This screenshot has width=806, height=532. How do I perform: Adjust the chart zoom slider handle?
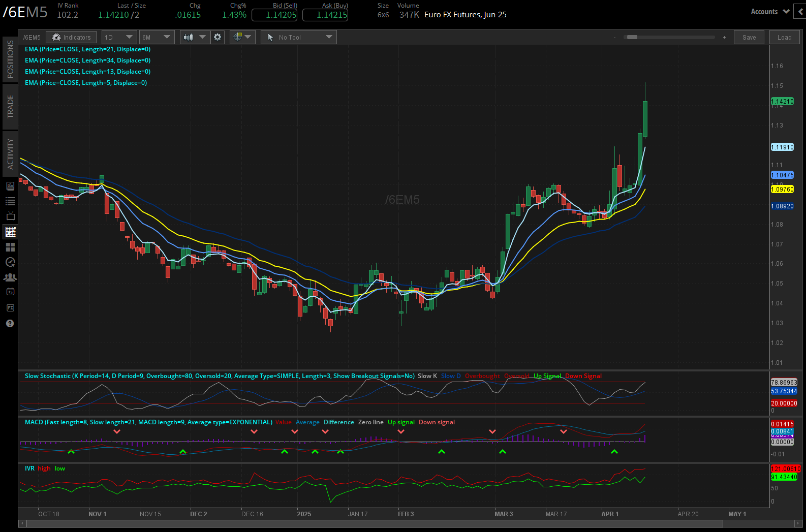[x=632, y=37]
